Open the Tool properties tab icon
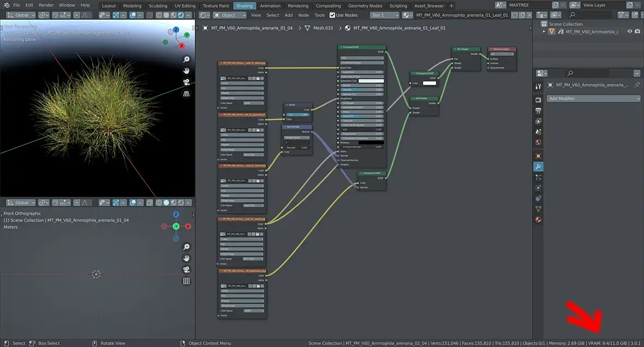This screenshot has height=347, width=644. click(538, 86)
